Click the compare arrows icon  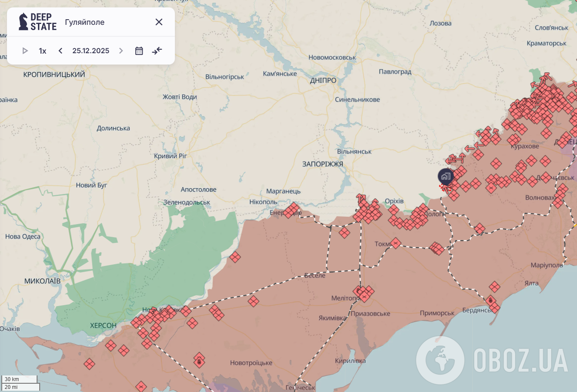pyautogui.click(x=157, y=51)
